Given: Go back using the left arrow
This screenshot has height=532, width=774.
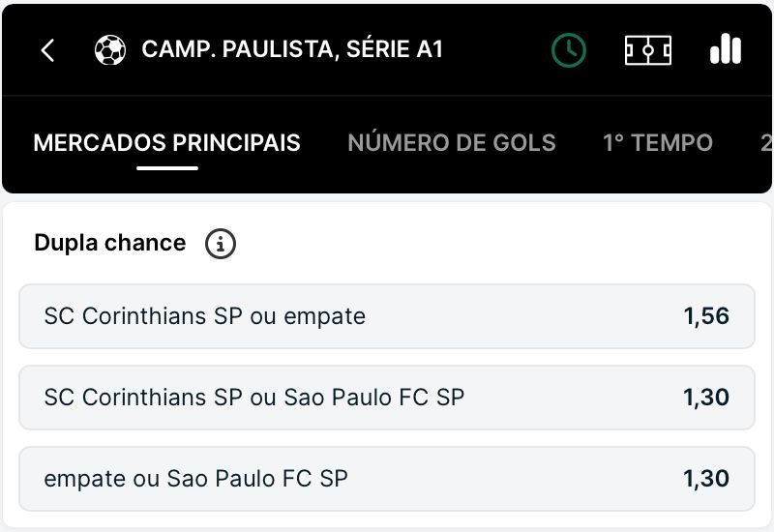Looking at the screenshot, I should (47, 50).
